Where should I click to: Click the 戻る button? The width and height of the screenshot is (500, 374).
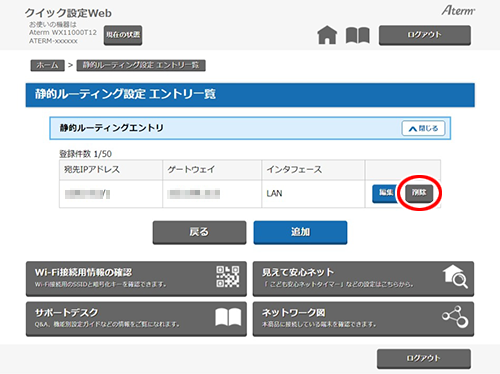(199, 232)
